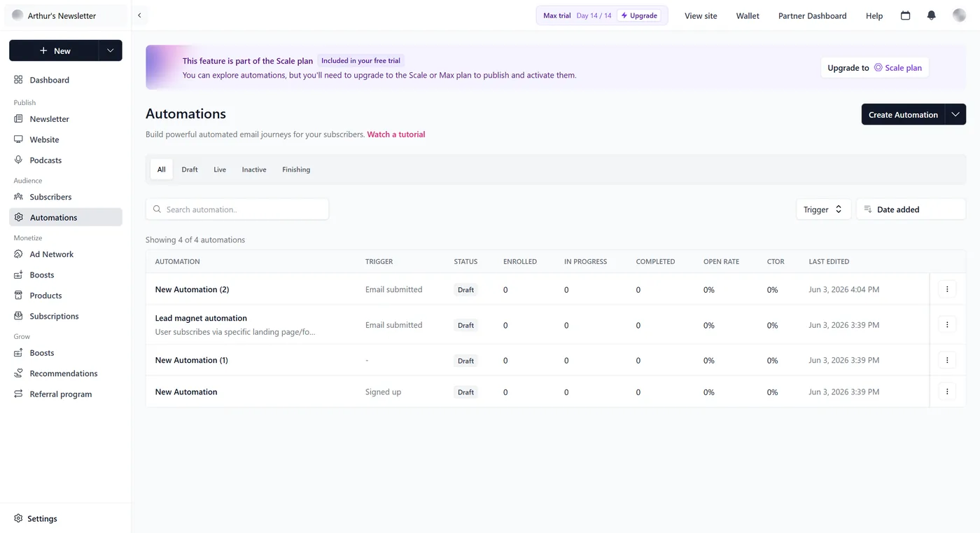Click the Included in your free trial badge
The height and width of the screenshot is (533, 980).
pos(360,61)
